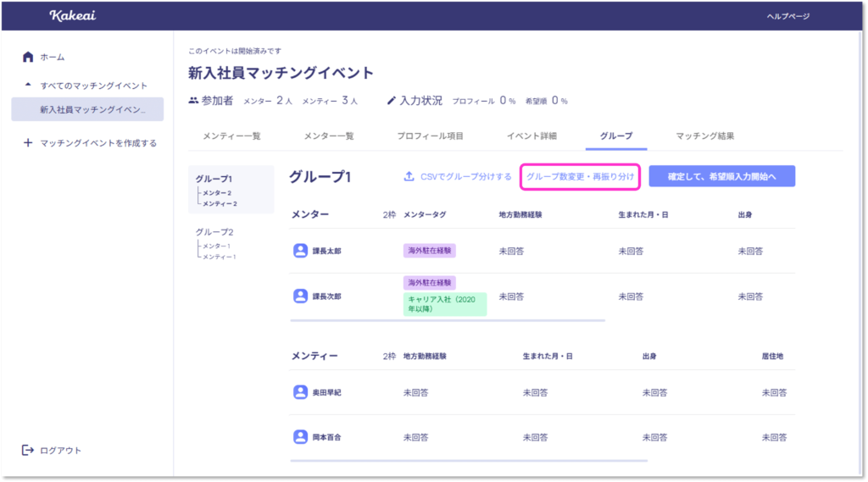Click the logout door icon
Viewport: 868px width, 482px height.
coord(28,450)
